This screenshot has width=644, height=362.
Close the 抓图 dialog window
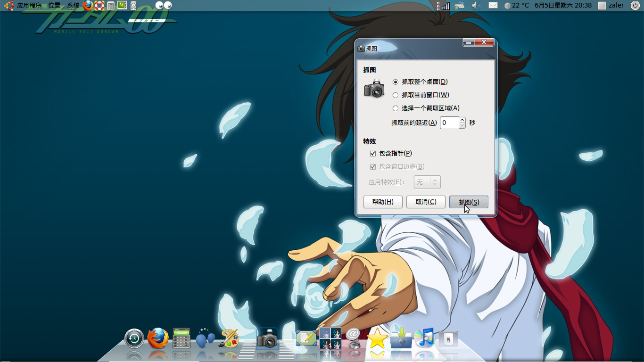(484, 42)
